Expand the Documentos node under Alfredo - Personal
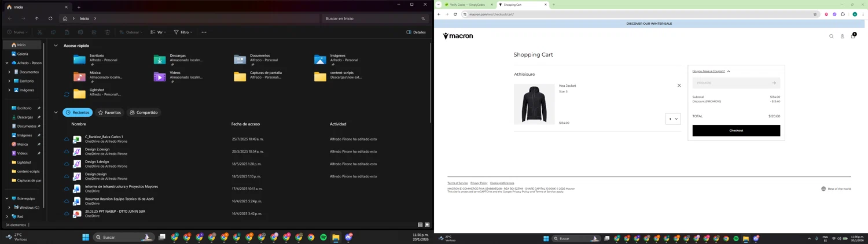Viewport: 868px width, 244px height. [9, 72]
